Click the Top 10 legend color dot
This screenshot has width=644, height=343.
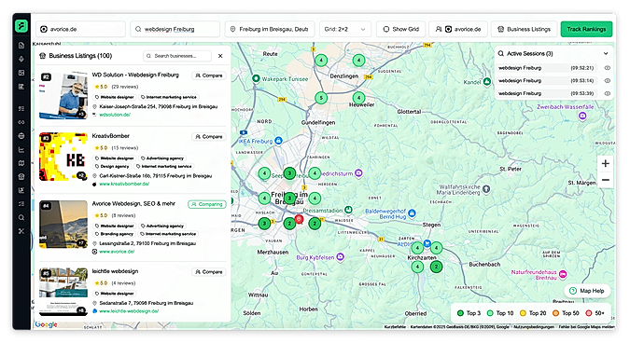(x=490, y=313)
